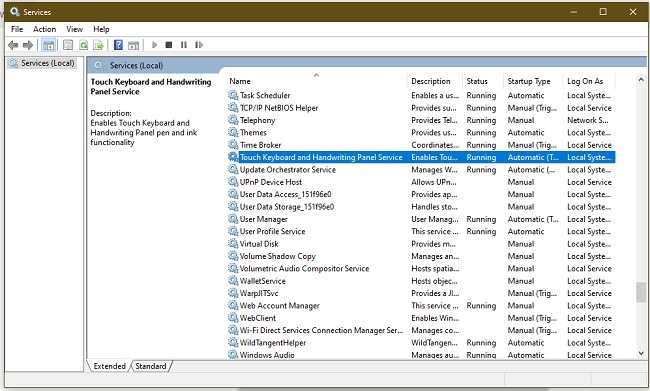
Task: Click the gear icon beside UPnP Device Host
Action: (x=233, y=182)
